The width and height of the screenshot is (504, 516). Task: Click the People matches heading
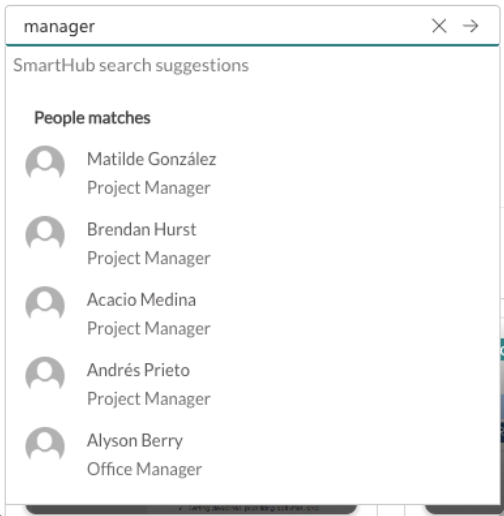point(92,118)
